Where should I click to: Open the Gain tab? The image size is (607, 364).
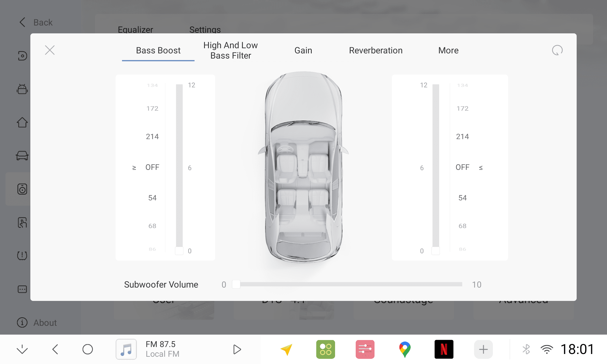(303, 50)
